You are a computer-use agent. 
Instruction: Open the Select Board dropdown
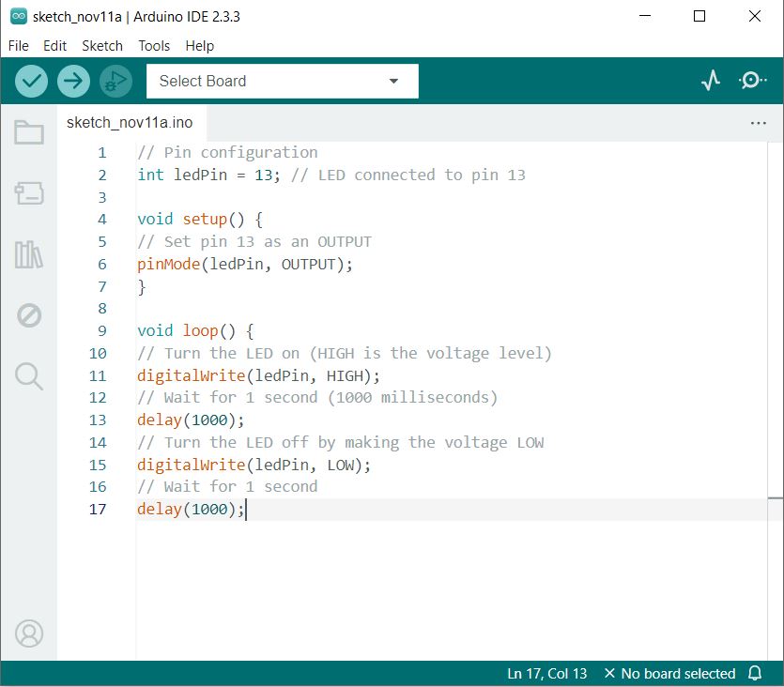click(282, 81)
